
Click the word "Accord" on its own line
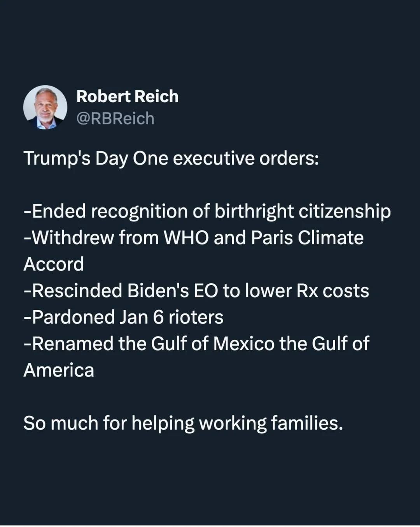(54, 264)
